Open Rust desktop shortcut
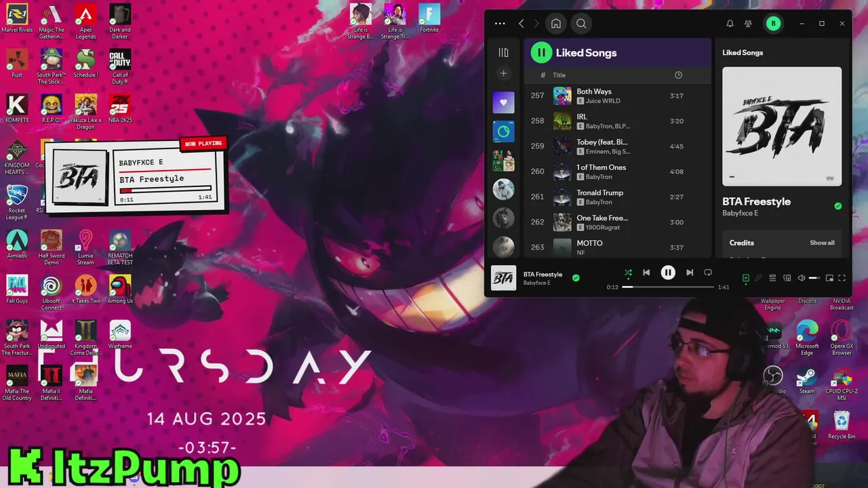 click(17, 64)
